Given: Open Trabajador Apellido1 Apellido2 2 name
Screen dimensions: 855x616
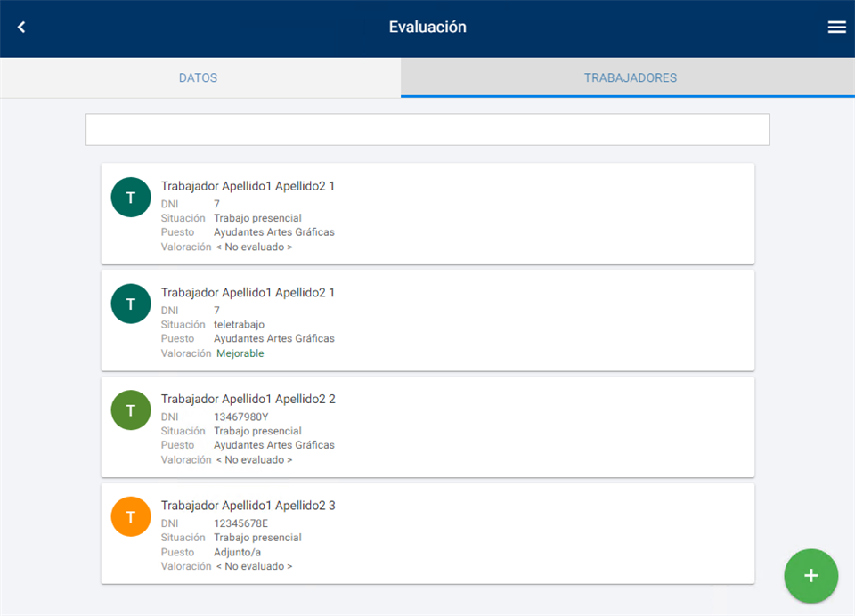Looking at the screenshot, I should click(248, 399).
